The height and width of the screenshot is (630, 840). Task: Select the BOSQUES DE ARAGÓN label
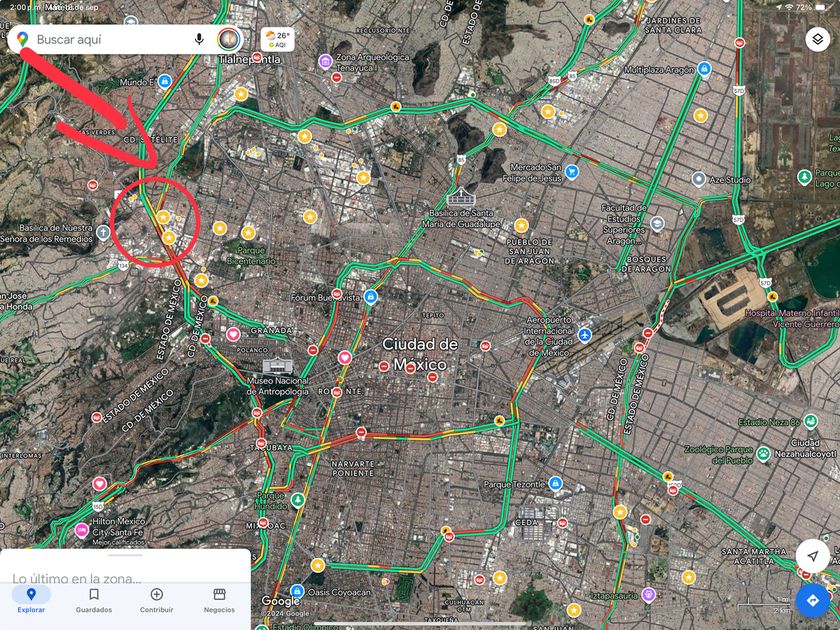coord(646,264)
